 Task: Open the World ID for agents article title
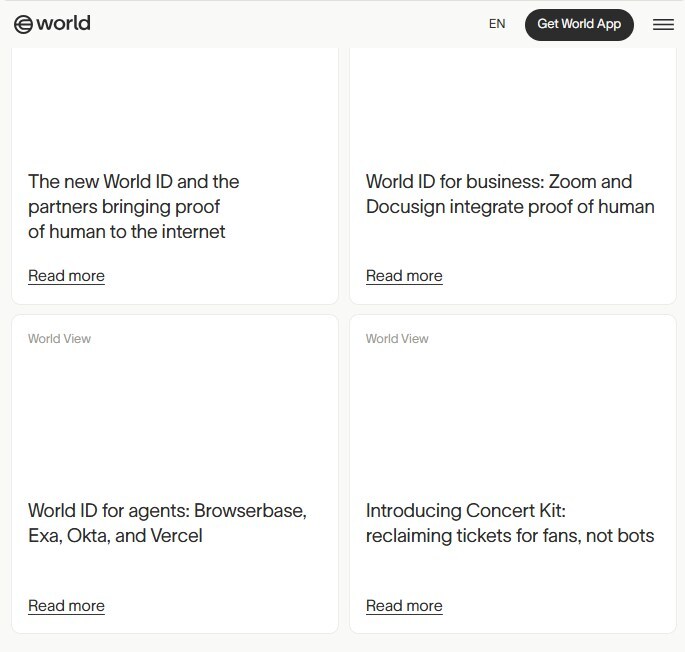(x=167, y=511)
